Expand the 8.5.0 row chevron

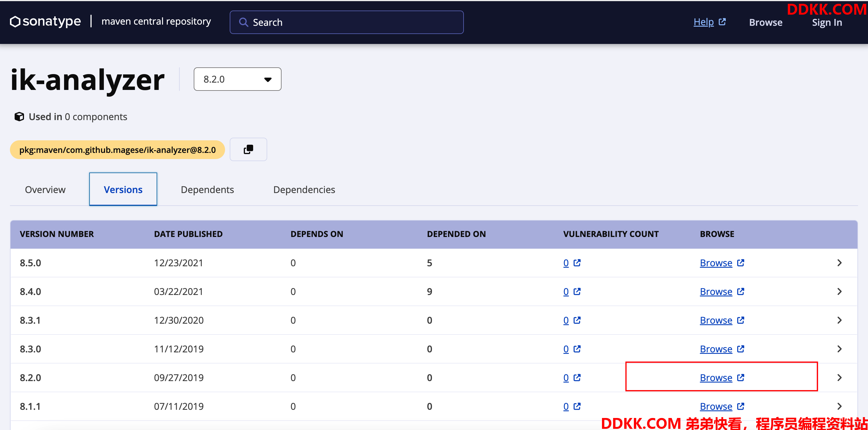click(839, 263)
